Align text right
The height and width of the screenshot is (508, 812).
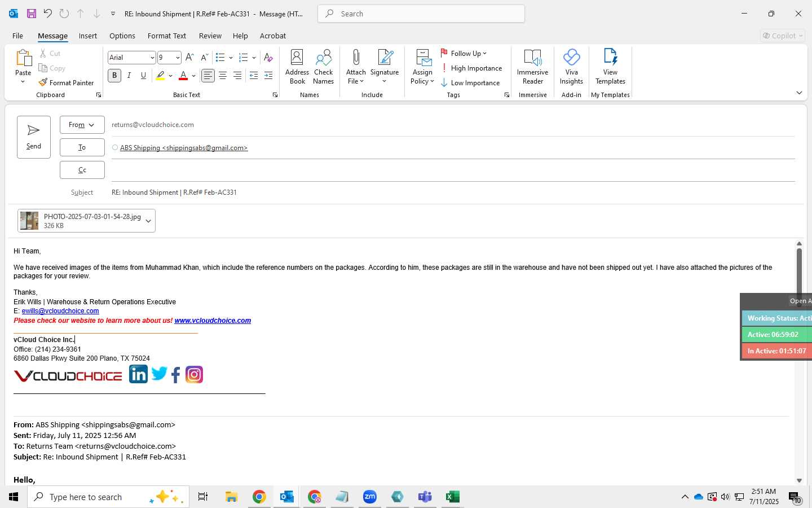click(x=237, y=76)
